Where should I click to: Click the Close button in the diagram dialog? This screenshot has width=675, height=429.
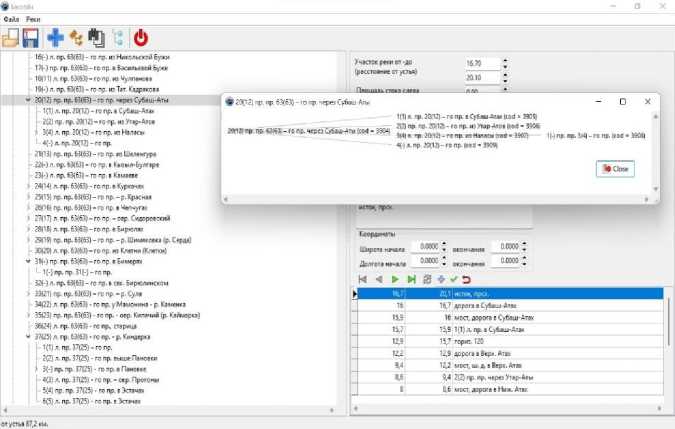pos(615,169)
